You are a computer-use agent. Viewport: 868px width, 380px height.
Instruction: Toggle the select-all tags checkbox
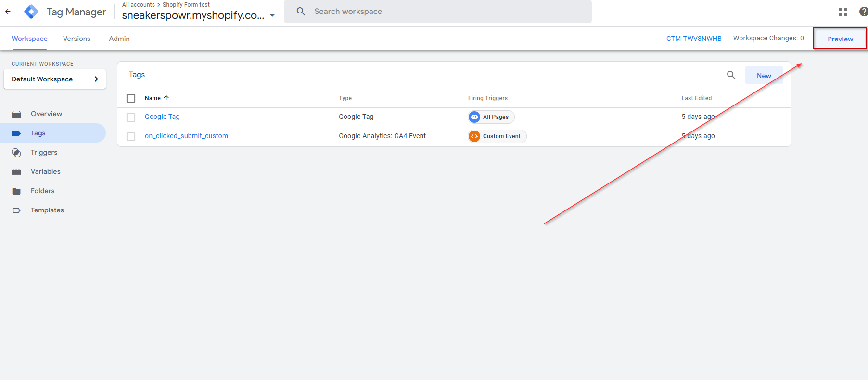[x=131, y=98]
